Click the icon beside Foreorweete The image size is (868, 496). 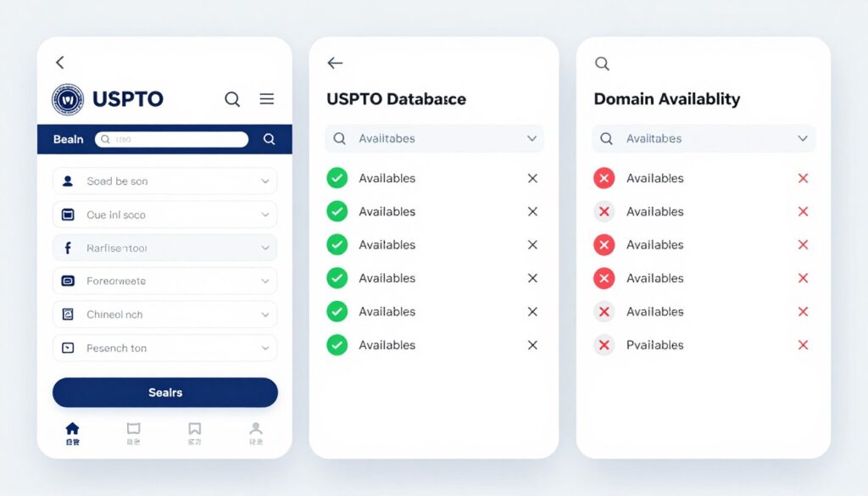tap(68, 281)
